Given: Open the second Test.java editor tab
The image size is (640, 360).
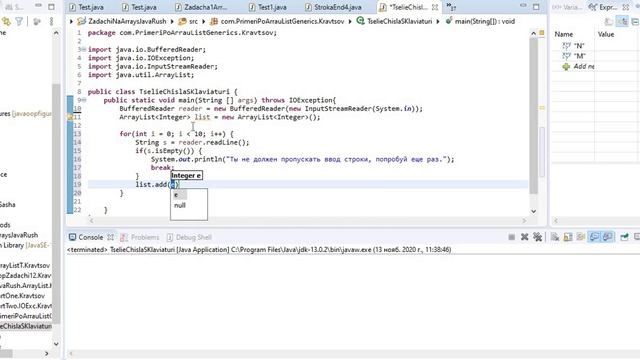Looking at the screenshot, I should 140,7.
